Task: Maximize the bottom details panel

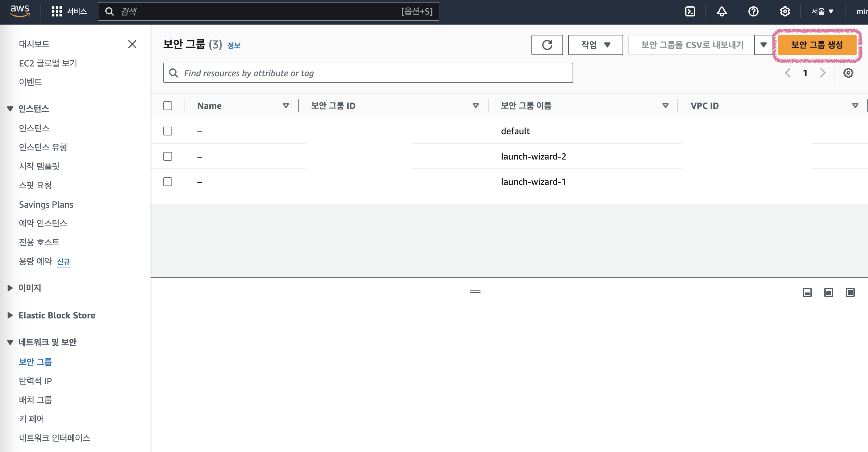Action: 850,292
